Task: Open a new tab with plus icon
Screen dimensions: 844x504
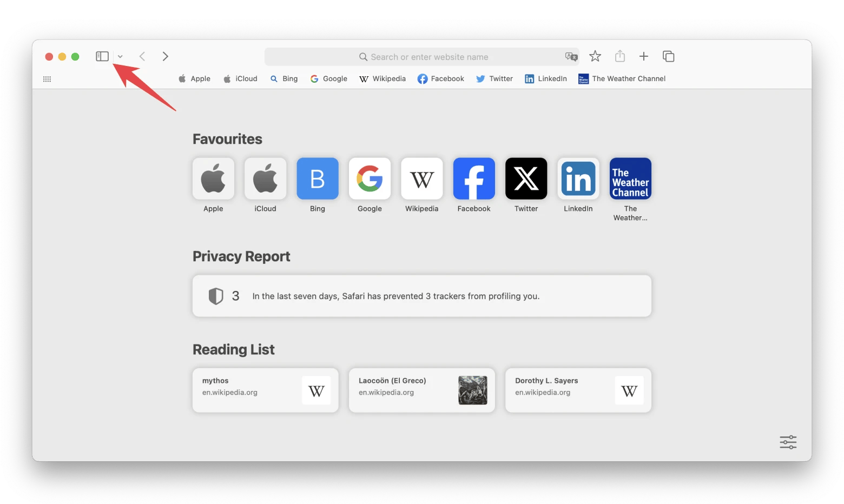Action: (644, 56)
